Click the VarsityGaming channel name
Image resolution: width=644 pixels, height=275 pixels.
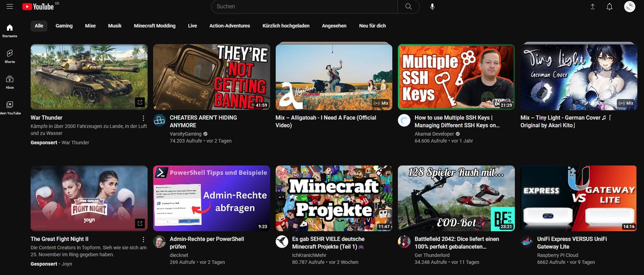tap(185, 133)
